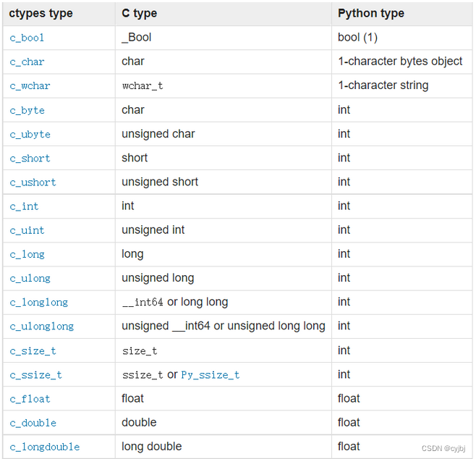This screenshot has height=459, width=476.
Task: Select the 'unsigned long' cell
Action: (x=223, y=278)
